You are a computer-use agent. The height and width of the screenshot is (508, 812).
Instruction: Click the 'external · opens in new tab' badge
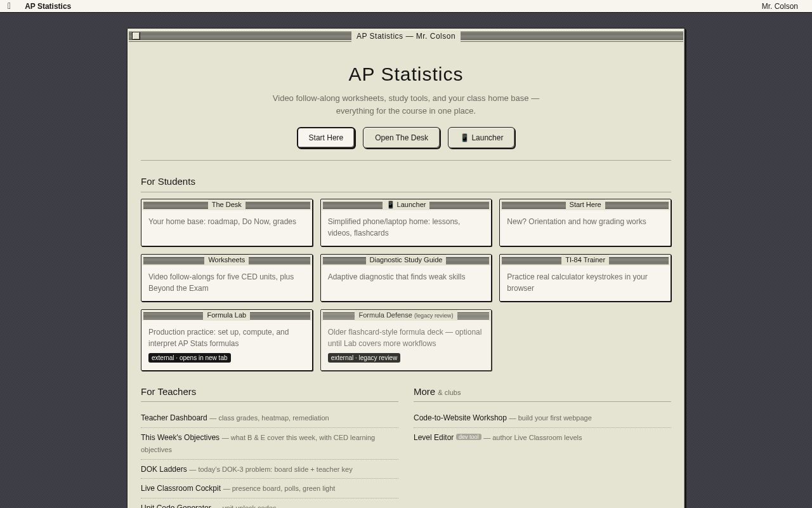[x=190, y=358]
